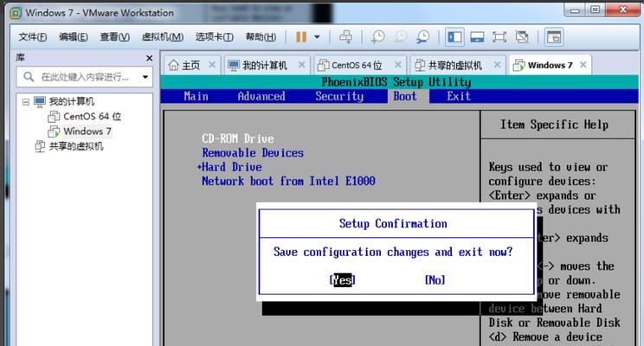This screenshot has height=346, width=644.
Task: Select the BIOS Security menu
Action: pyautogui.click(x=339, y=97)
